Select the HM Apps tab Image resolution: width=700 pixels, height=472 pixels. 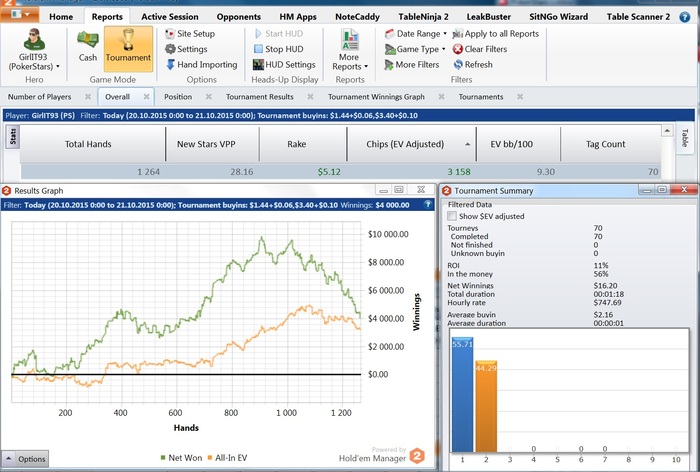click(298, 17)
